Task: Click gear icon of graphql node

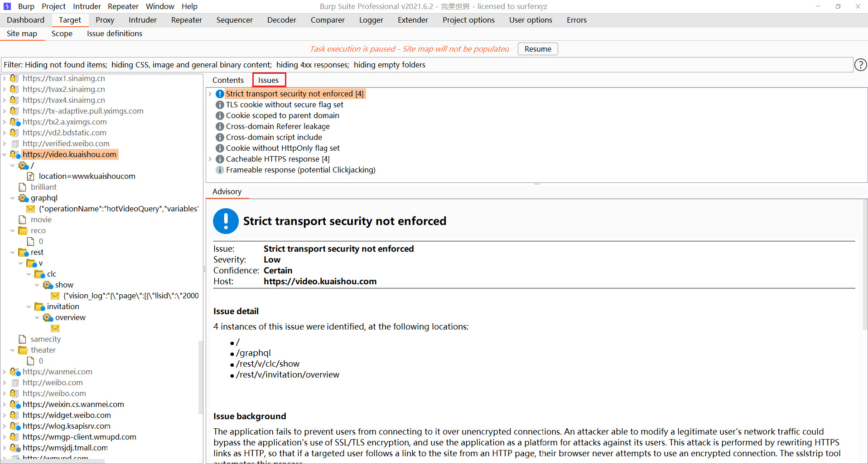Action: (23, 198)
